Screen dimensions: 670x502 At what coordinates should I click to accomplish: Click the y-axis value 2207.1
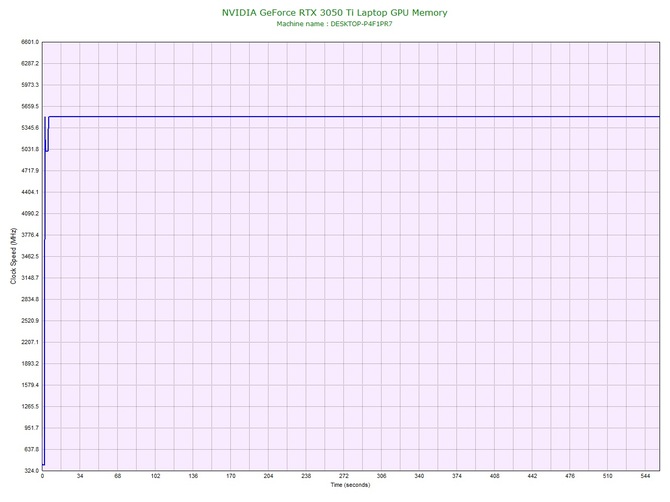point(30,342)
